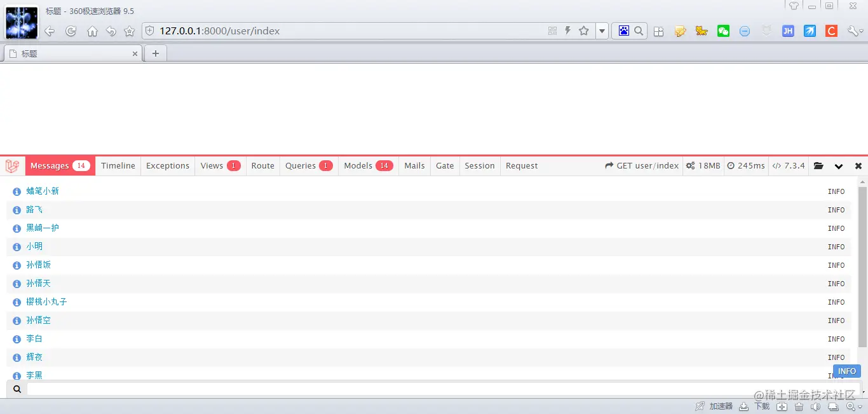Click the lightning speed mode icon
The width and height of the screenshot is (868, 414).
pyautogui.click(x=567, y=31)
